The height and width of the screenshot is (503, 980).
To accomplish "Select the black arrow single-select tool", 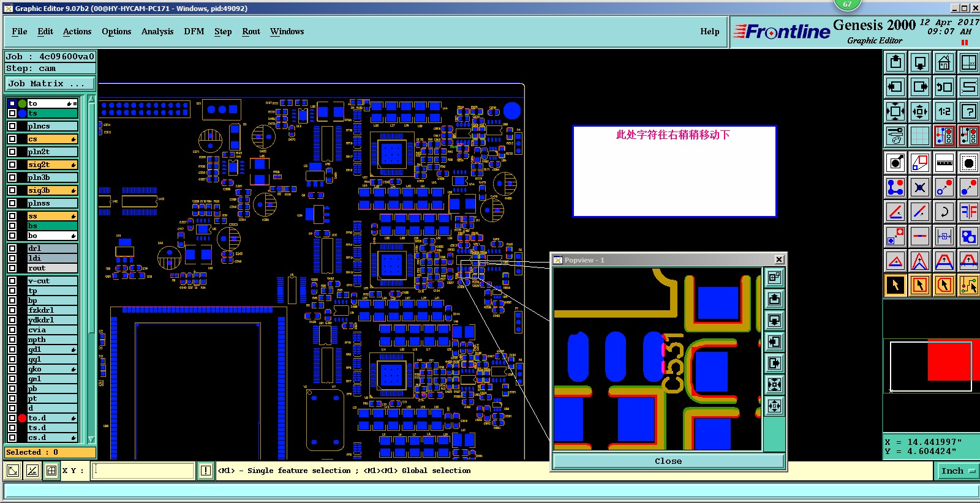I will 895,285.
